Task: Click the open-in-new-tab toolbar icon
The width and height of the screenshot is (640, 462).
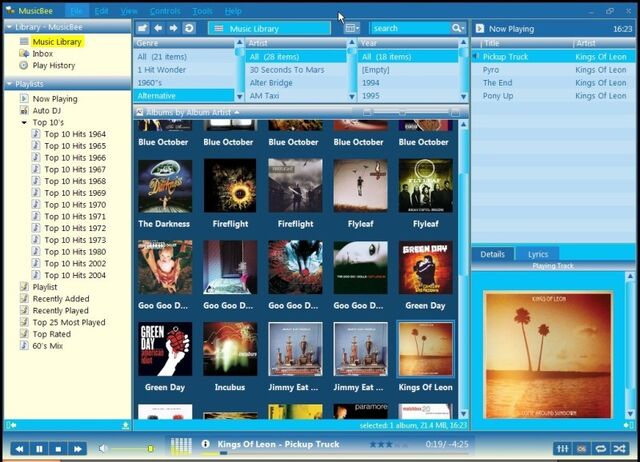Action: point(142,28)
